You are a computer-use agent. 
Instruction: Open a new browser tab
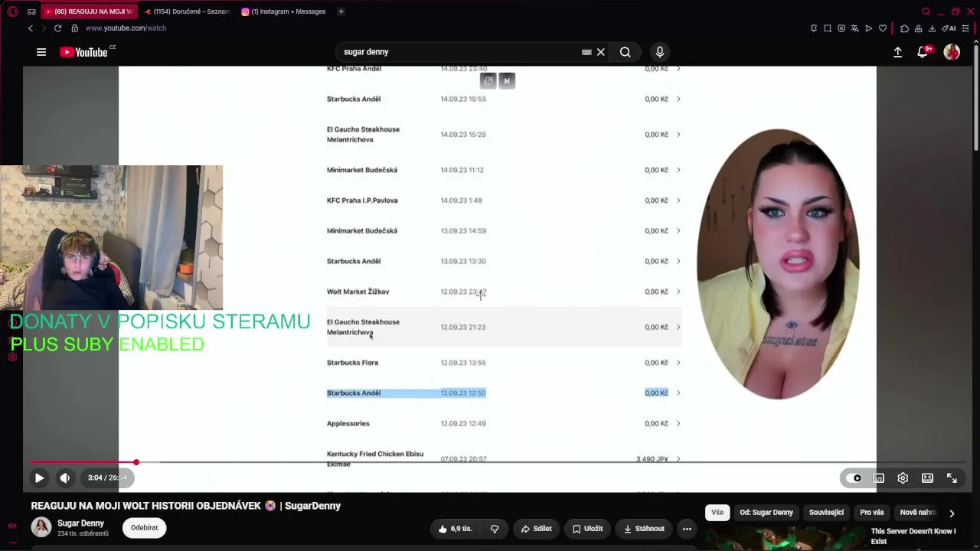pyautogui.click(x=341, y=11)
